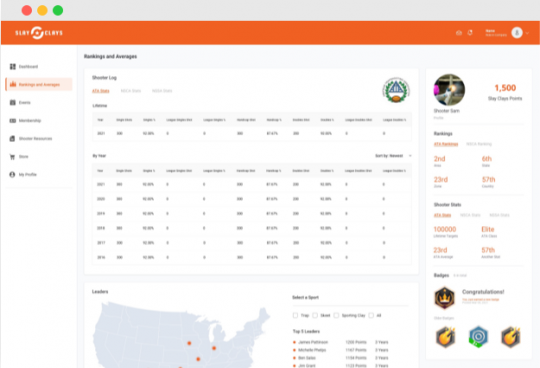Click the Slay Clays logo
Viewport: 540px width, 368px height.
[39, 33]
